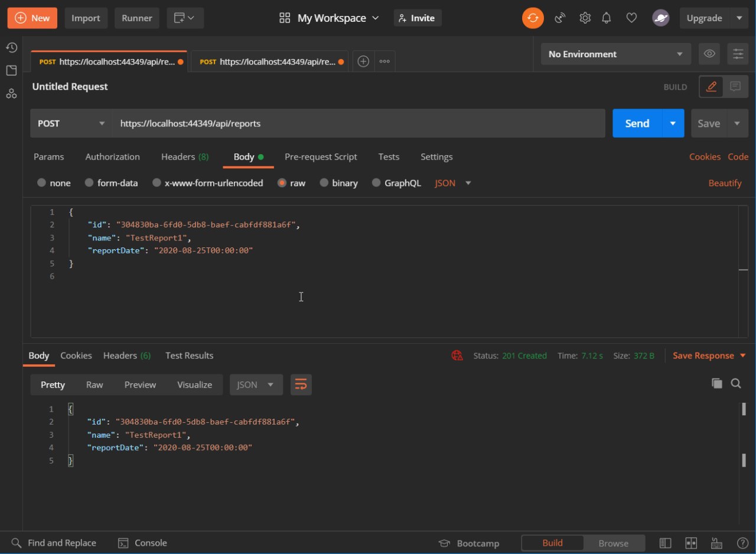Open History from the left sidebar

11,47
